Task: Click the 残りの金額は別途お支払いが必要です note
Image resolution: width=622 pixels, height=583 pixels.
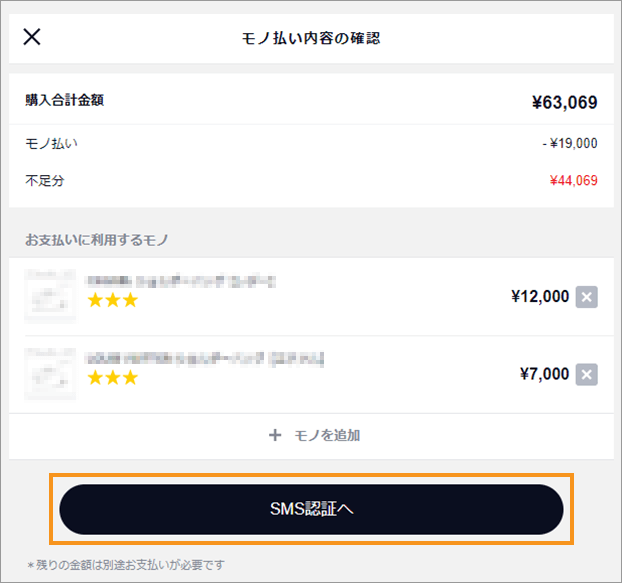Action: point(126,565)
